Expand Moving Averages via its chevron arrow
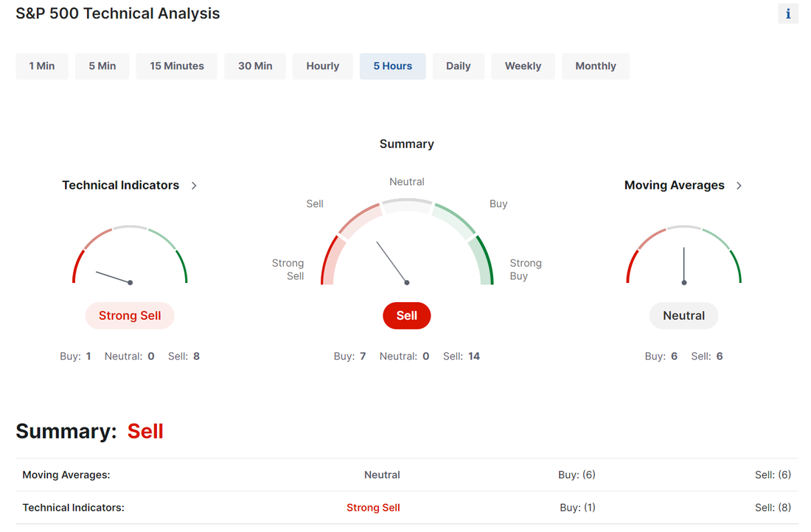The image size is (811, 532). tap(739, 186)
